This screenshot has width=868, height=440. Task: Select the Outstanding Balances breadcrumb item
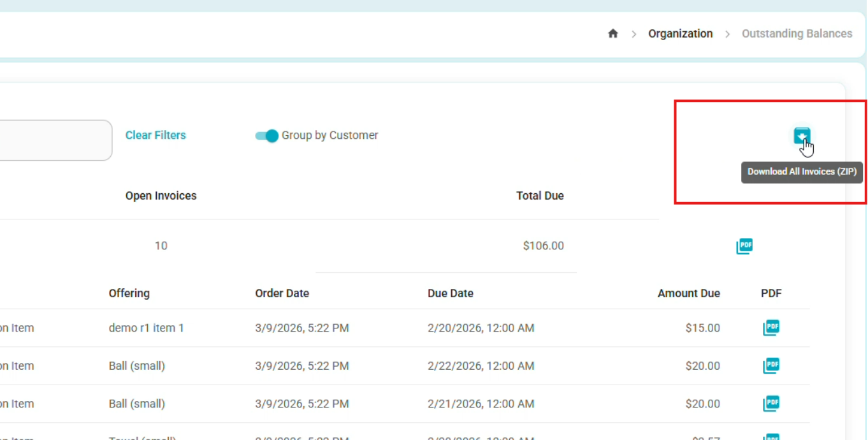pyautogui.click(x=797, y=34)
